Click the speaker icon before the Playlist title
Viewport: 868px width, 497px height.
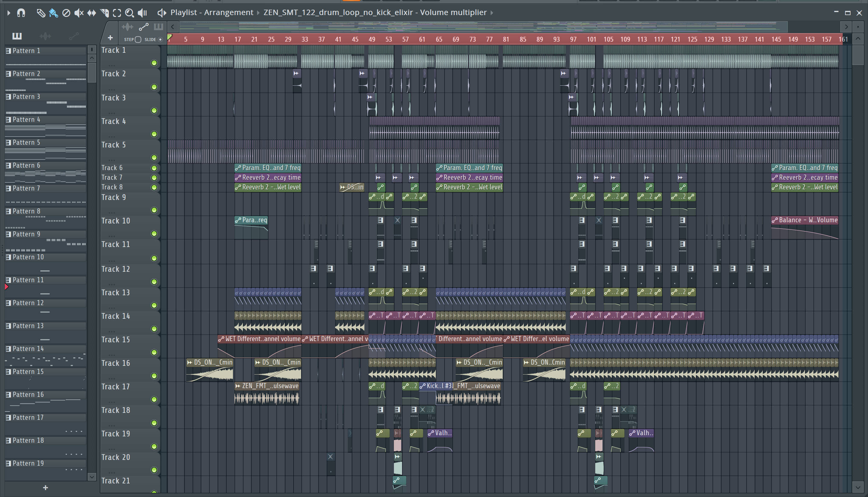(162, 13)
